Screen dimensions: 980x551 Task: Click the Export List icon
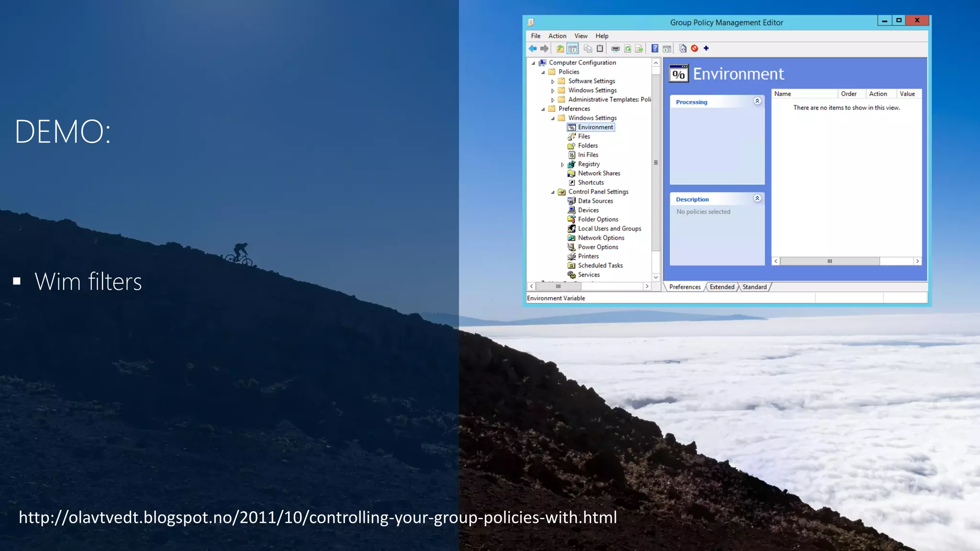(x=639, y=48)
